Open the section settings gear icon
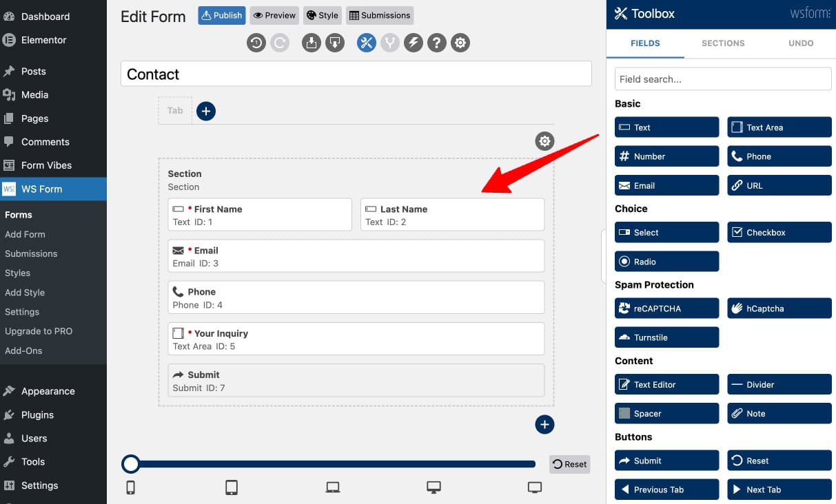This screenshot has height=504, width=836. coord(544,141)
